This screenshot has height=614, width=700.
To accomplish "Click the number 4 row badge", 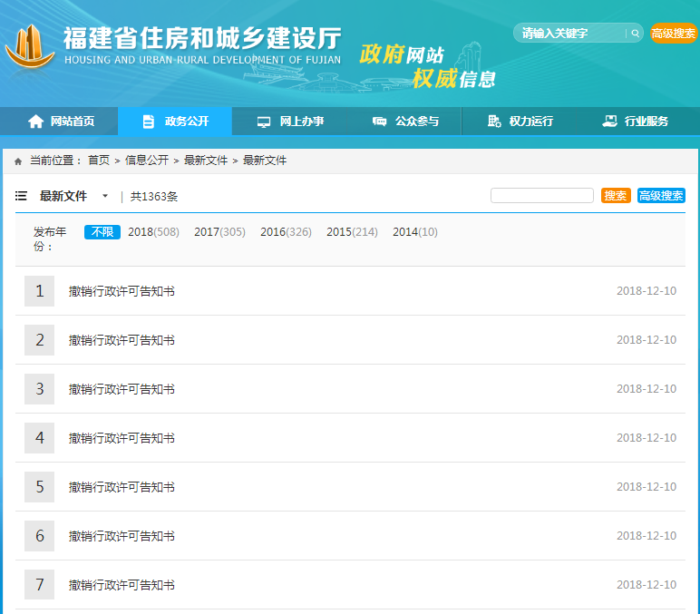I will coord(39,438).
